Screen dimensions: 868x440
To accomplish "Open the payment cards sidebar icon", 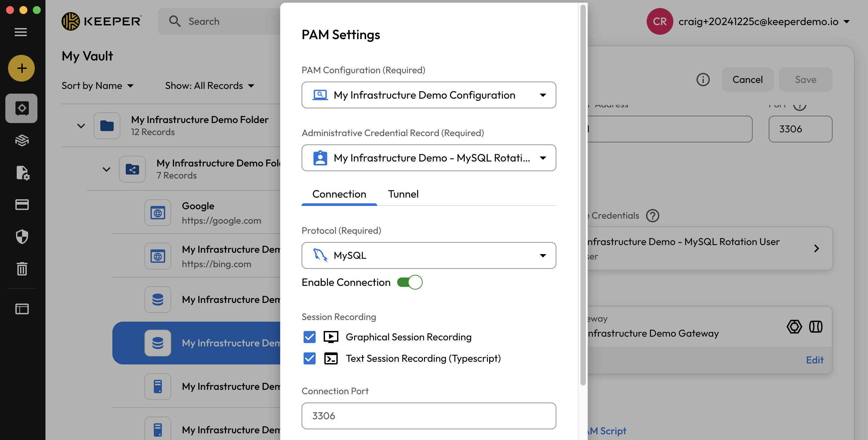I will [22, 205].
